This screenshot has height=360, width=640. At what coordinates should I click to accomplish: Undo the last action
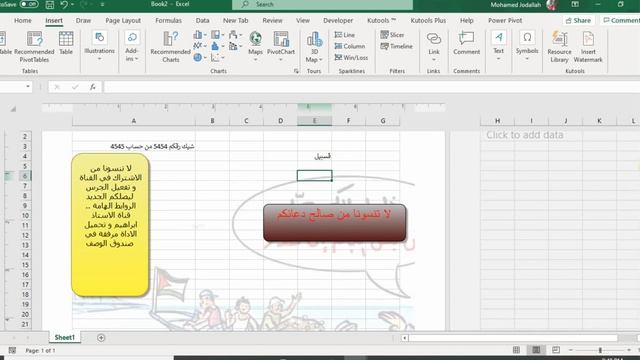click(x=64, y=4)
